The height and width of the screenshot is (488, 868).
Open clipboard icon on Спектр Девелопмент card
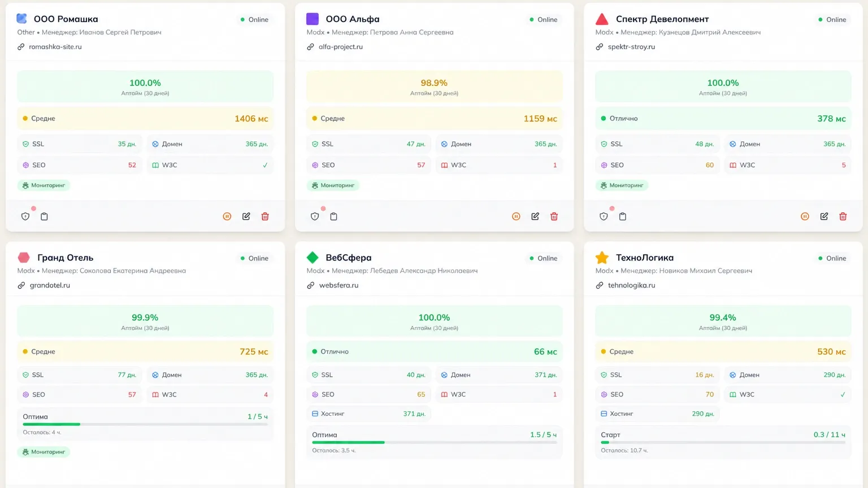pyautogui.click(x=623, y=216)
